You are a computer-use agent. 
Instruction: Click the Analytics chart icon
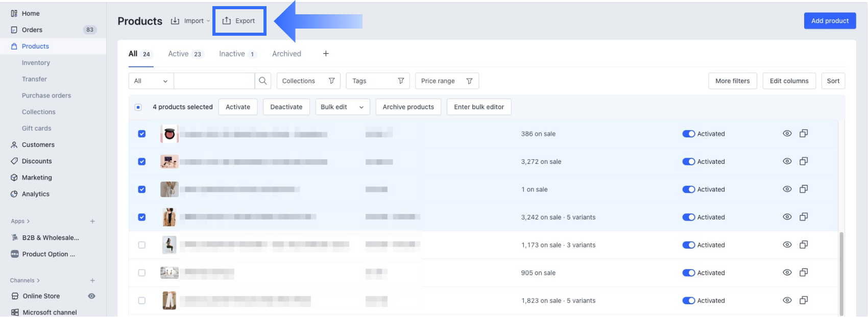[14, 193]
